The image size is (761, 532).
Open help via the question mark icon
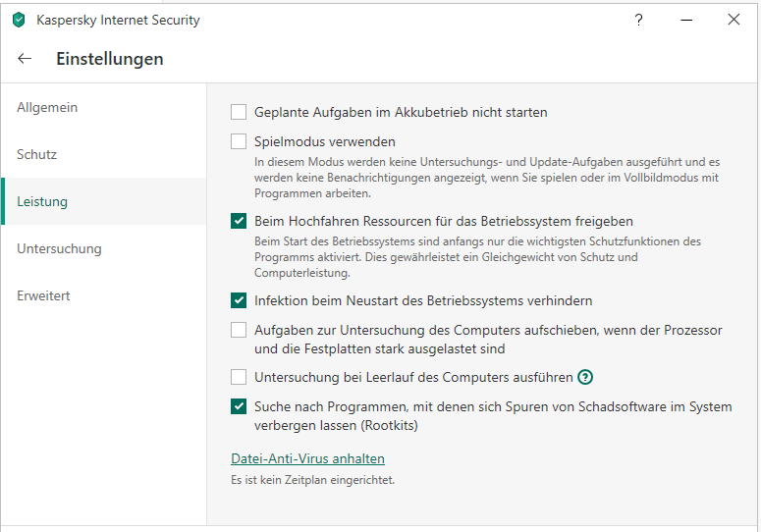(638, 20)
